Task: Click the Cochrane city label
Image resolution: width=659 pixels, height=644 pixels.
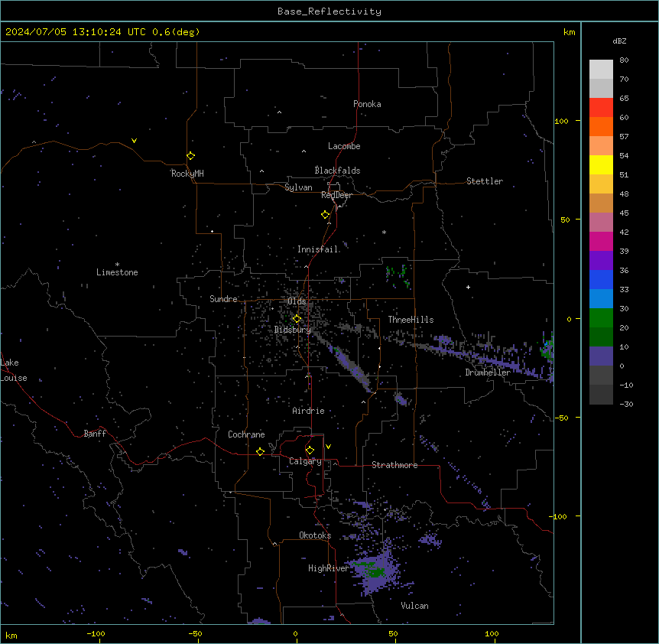Action: [x=246, y=434]
